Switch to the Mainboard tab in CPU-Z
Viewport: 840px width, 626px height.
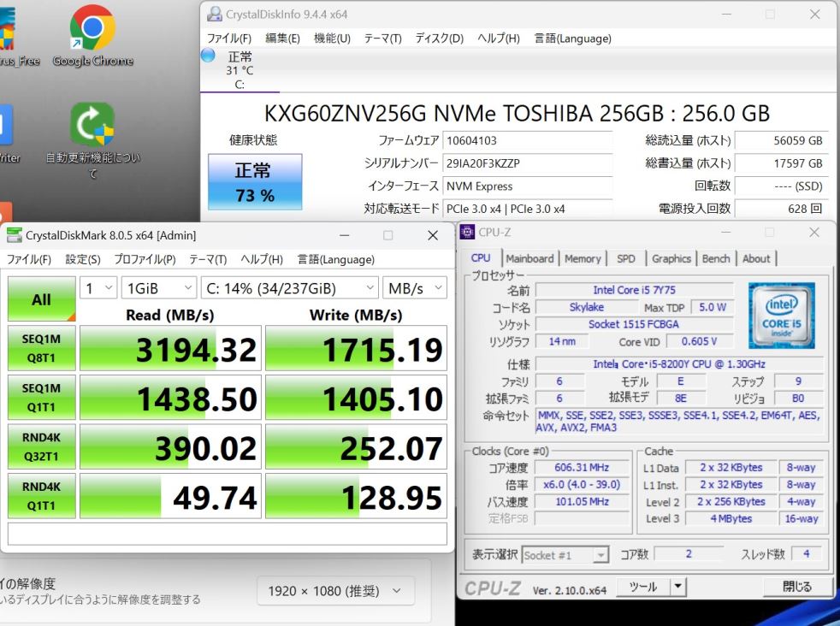click(x=529, y=258)
